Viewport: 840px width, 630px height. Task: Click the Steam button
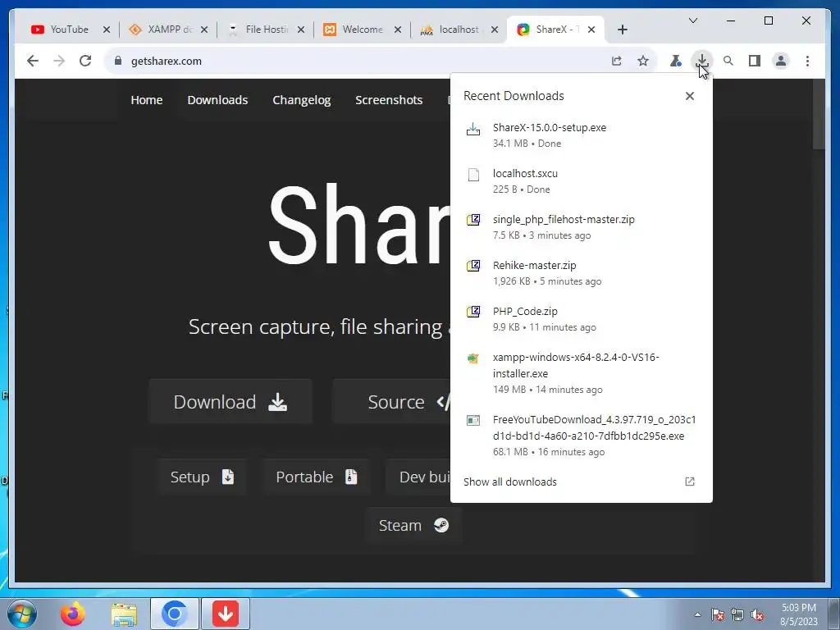(x=413, y=526)
